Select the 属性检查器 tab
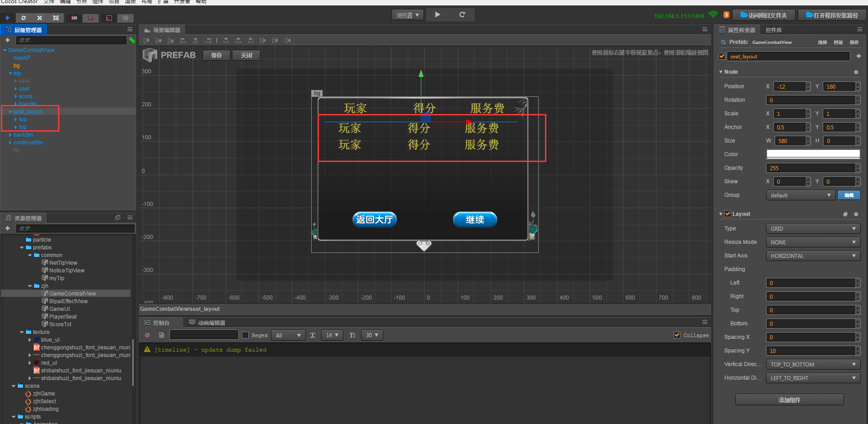Screen dimensions: 868x424 point(737,30)
